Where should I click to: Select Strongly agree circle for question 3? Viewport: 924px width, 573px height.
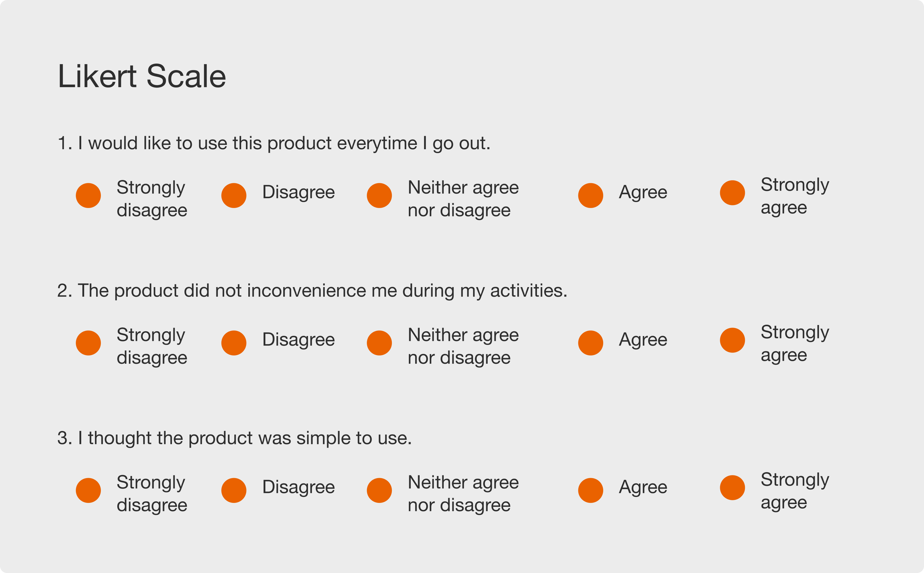(x=732, y=488)
